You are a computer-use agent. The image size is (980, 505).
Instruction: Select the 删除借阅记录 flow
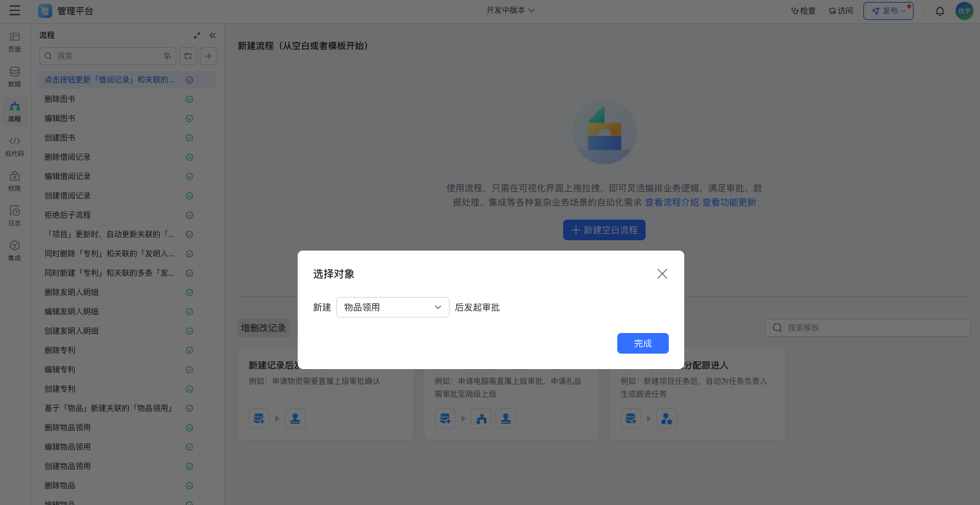point(128,157)
